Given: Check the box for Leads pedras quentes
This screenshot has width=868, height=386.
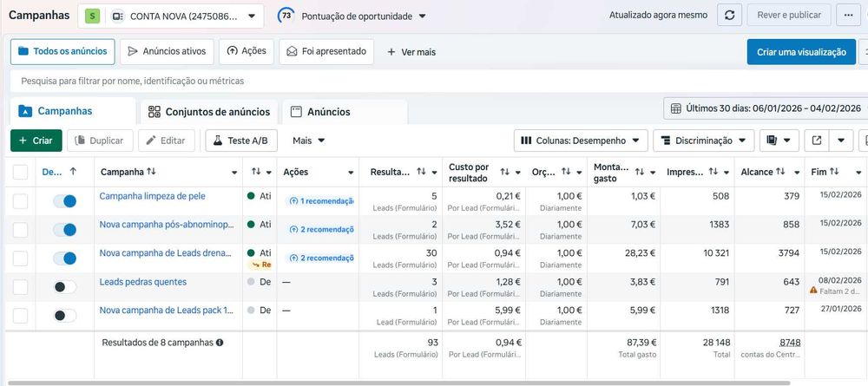Looking at the screenshot, I should point(21,287).
